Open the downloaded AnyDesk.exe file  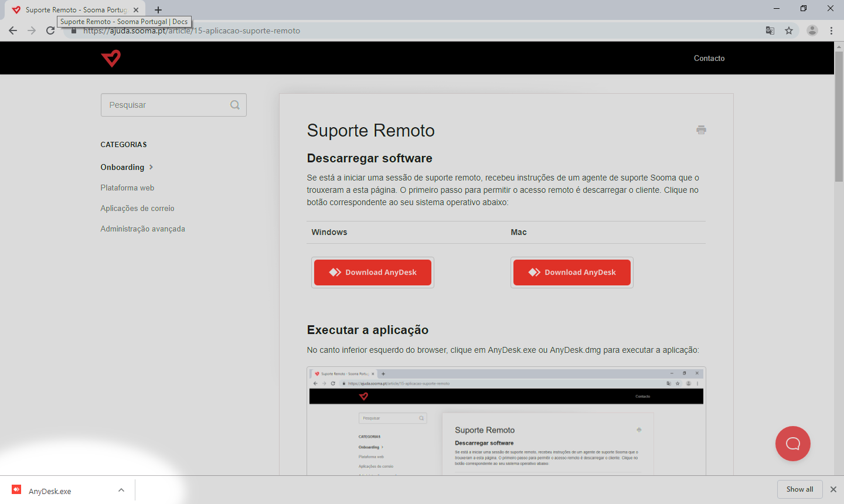50,491
